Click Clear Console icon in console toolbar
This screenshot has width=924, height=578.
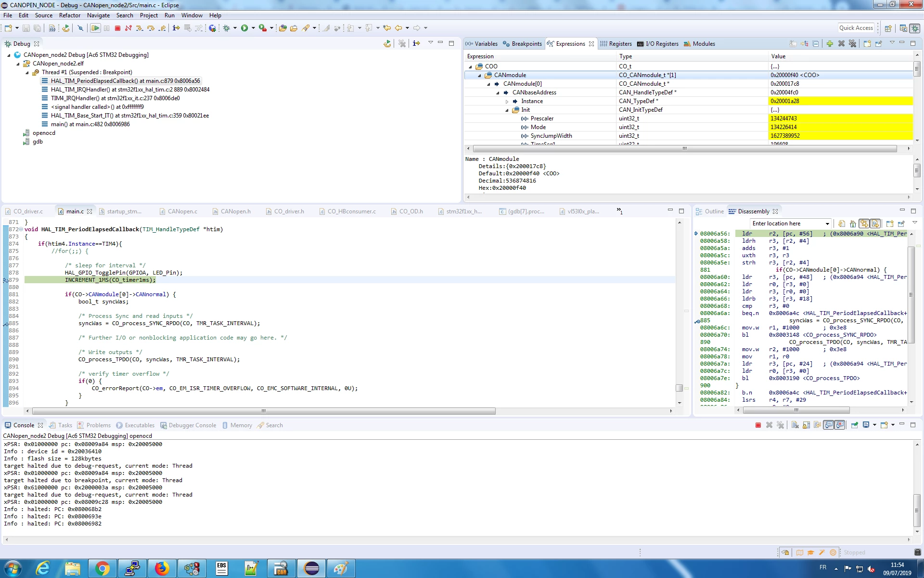point(795,425)
